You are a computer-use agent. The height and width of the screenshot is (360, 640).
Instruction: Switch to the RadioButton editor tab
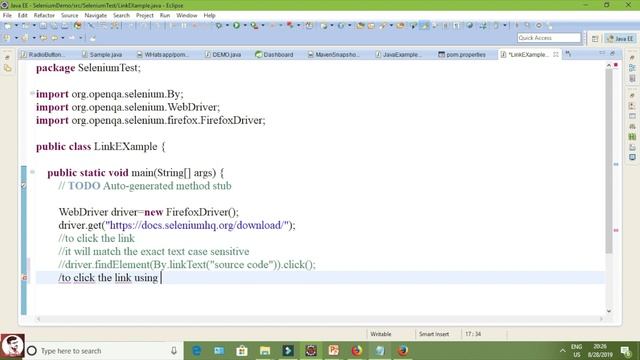(x=43, y=54)
